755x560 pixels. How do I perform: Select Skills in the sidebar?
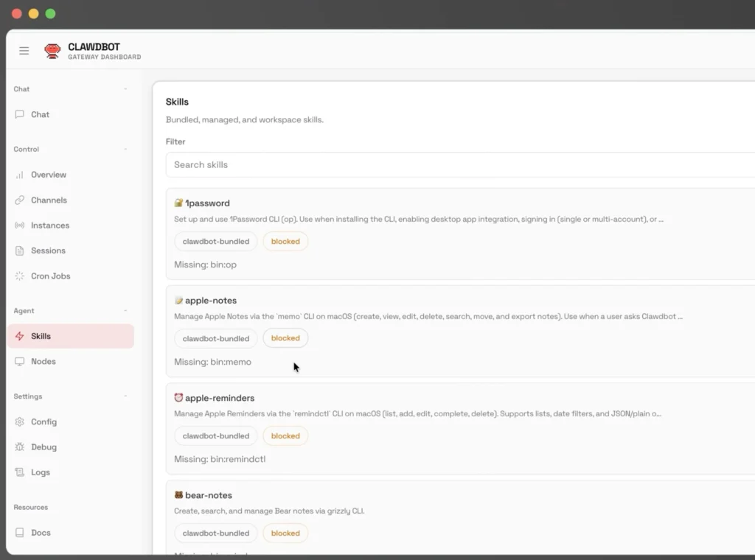coord(41,336)
